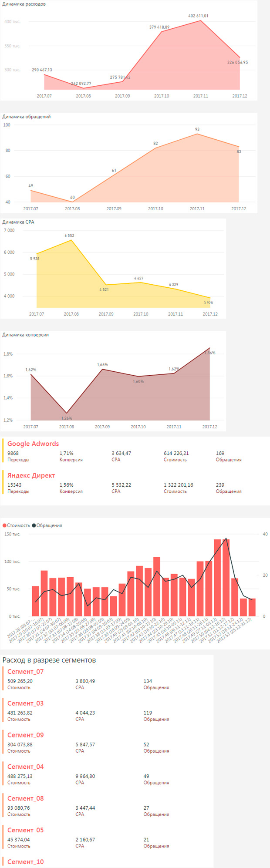270x868 pixels.
Task: Click the 93 data label on обращений chart
Action: (x=197, y=129)
